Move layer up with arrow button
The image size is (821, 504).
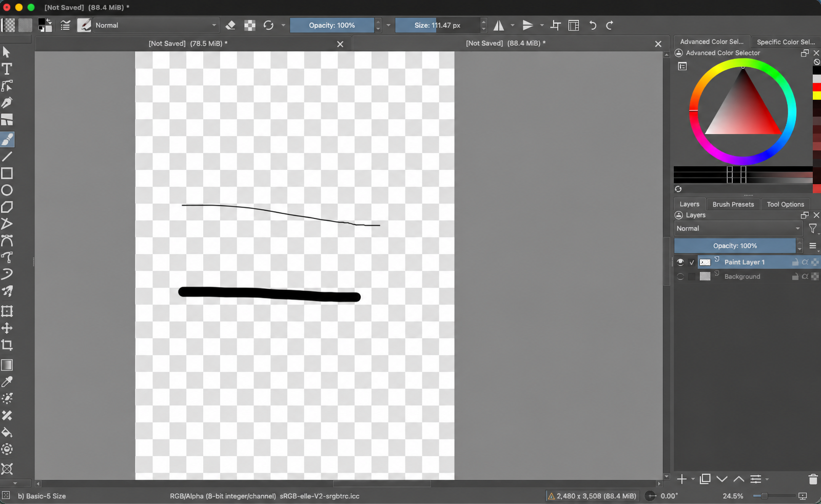738,479
